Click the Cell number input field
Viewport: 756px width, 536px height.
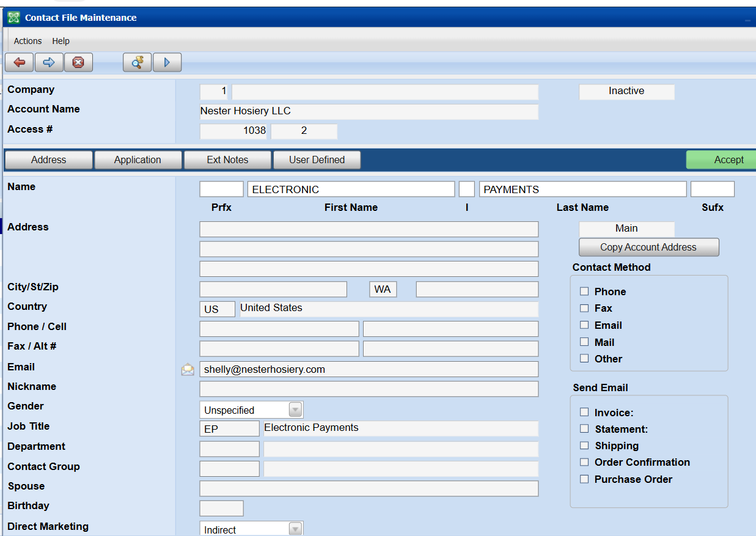(x=450, y=329)
